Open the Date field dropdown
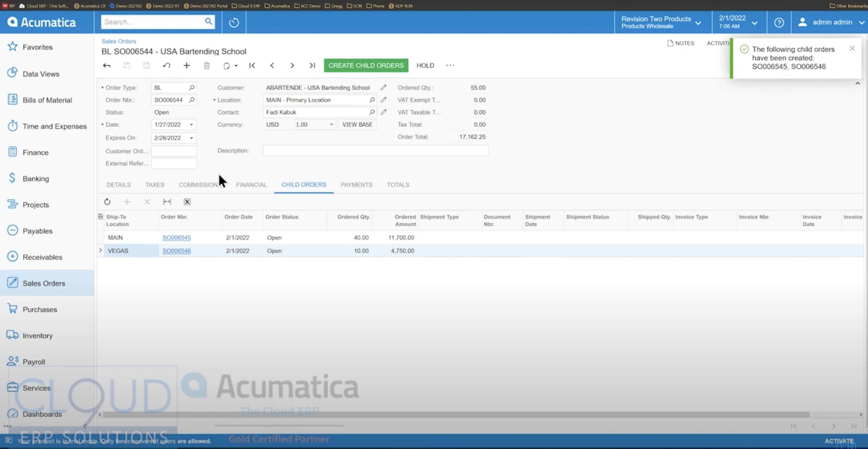This screenshot has height=449, width=868. pos(191,125)
